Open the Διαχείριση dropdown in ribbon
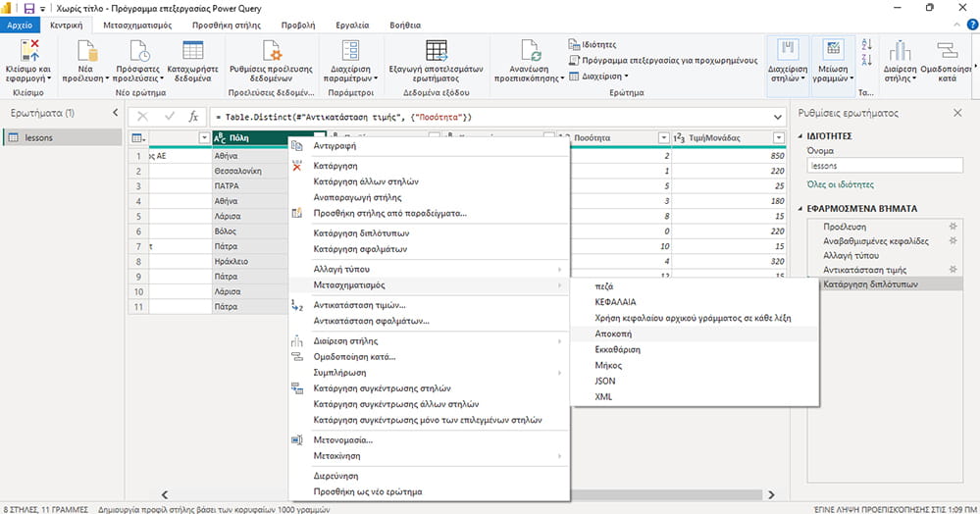The width and height of the screenshot is (980, 514). tap(598, 77)
